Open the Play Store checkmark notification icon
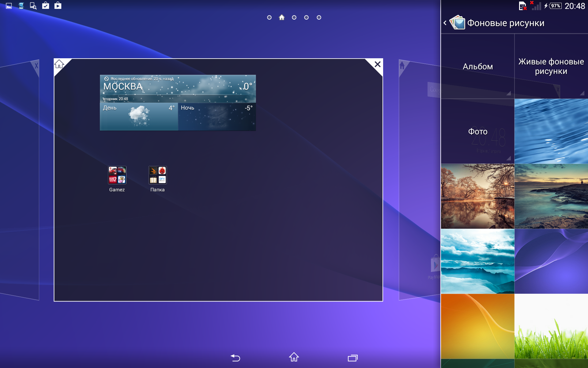 point(46,6)
